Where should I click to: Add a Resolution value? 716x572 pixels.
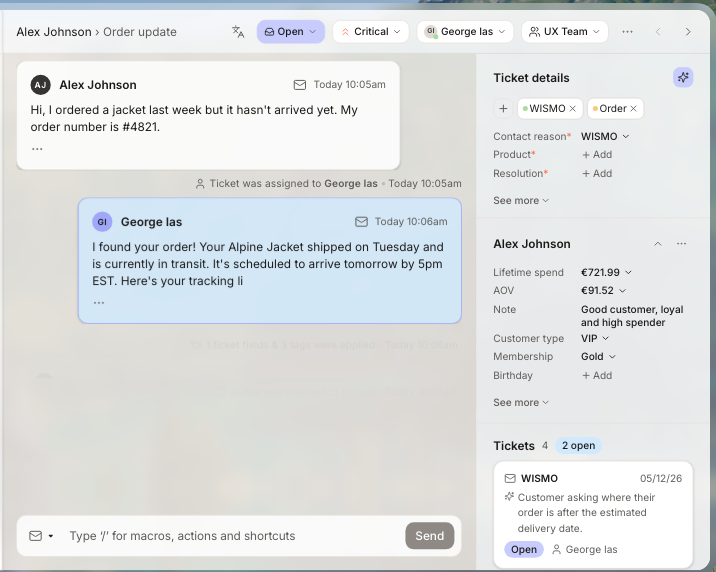[597, 173]
